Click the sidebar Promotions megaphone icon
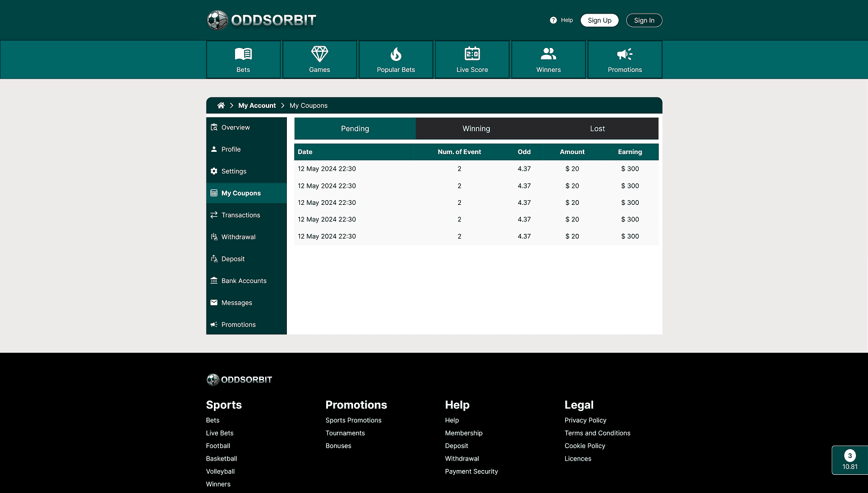The height and width of the screenshot is (493, 868). click(x=214, y=325)
